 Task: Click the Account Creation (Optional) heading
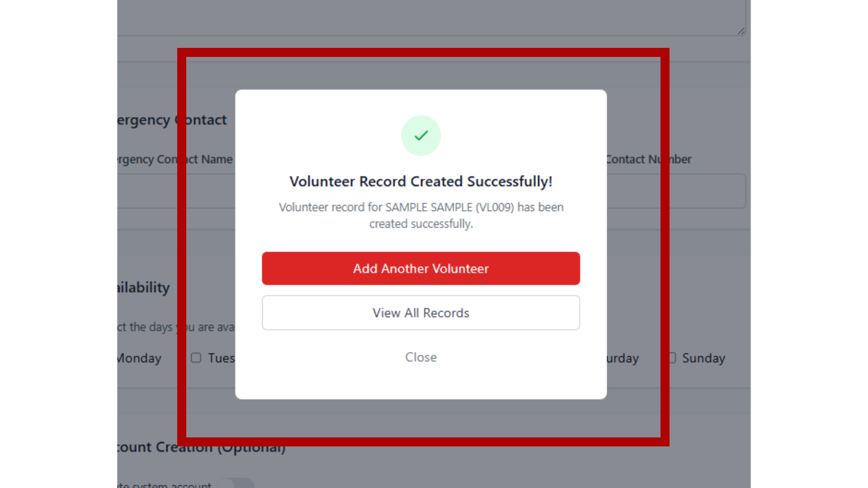click(199, 446)
